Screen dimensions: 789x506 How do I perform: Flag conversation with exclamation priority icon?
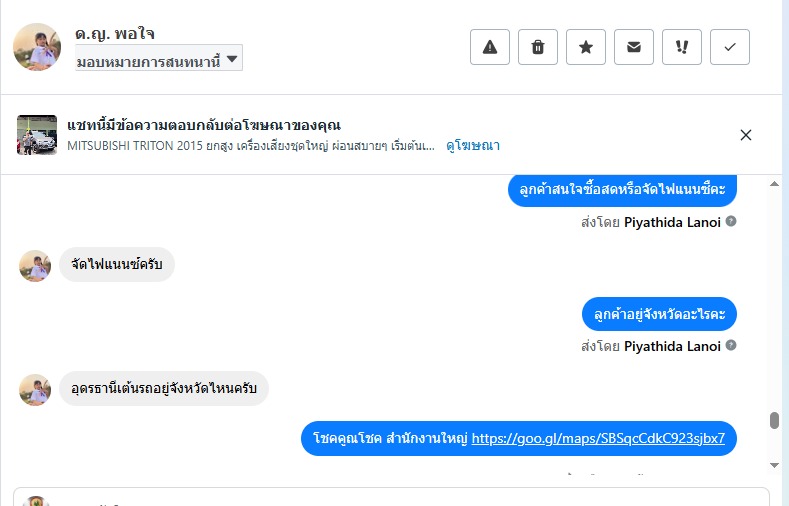coord(682,47)
